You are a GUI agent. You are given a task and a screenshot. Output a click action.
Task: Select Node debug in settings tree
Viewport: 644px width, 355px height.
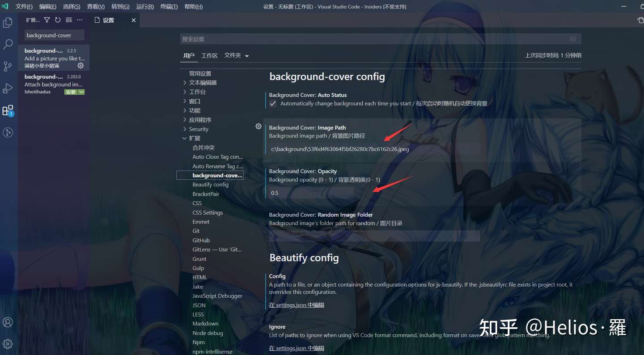(x=208, y=333)
